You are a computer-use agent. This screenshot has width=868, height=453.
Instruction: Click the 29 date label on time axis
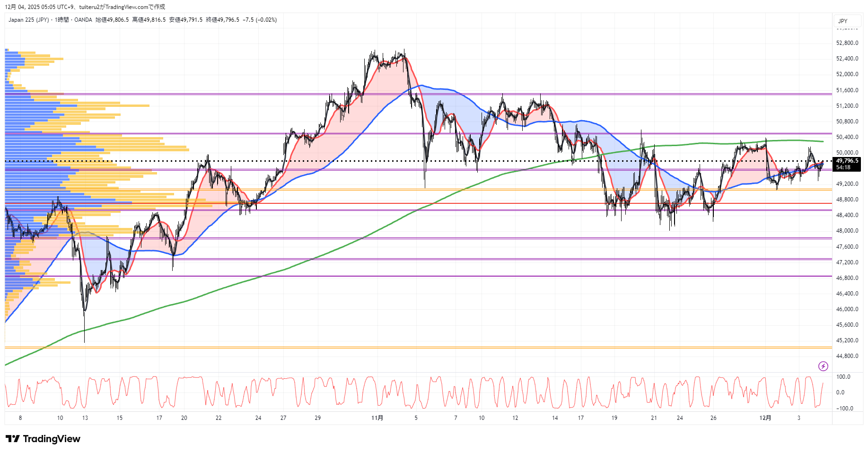click(318, 418)
